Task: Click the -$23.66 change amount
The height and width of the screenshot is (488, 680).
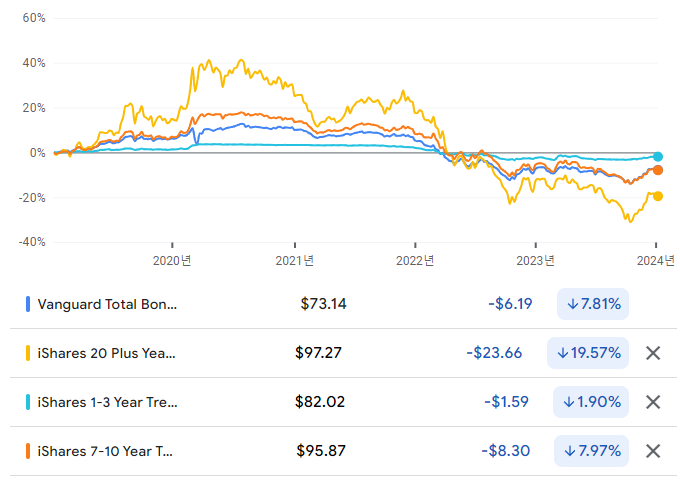Action: click(494, 353)
